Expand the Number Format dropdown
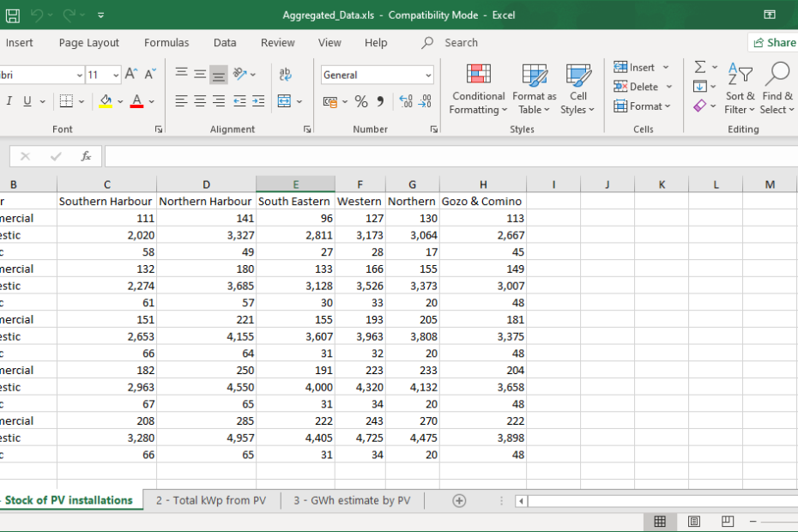The height and width of the screenshot is (532, 798). coord(428,75)
